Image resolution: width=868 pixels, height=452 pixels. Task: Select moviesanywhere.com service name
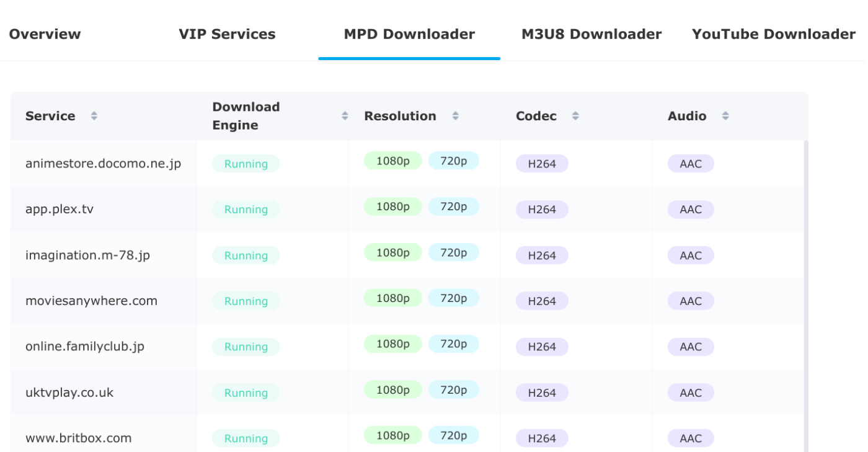92,301
